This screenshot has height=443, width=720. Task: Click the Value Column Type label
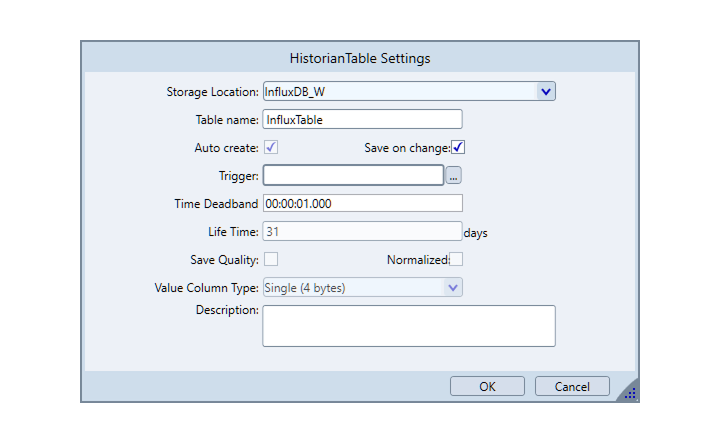[x=207, y=288]
